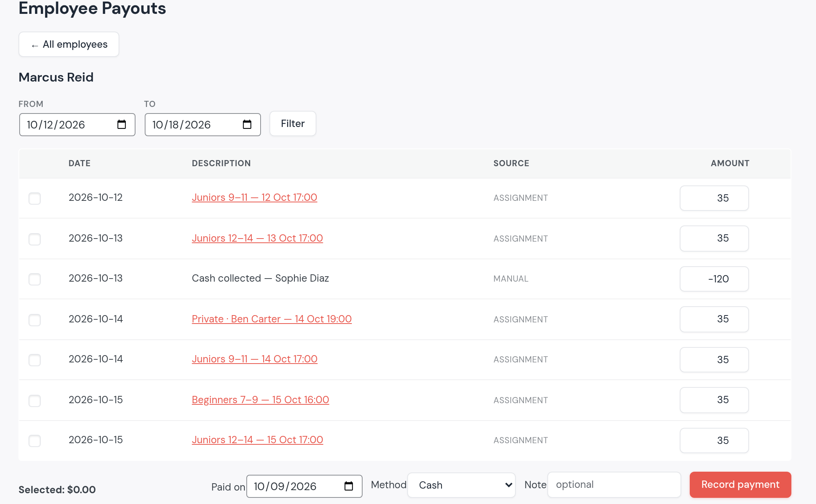Select the Cash collected Sophie Diaz checkbox
This screenshot has height=504, width=816.
pos(35,279)
